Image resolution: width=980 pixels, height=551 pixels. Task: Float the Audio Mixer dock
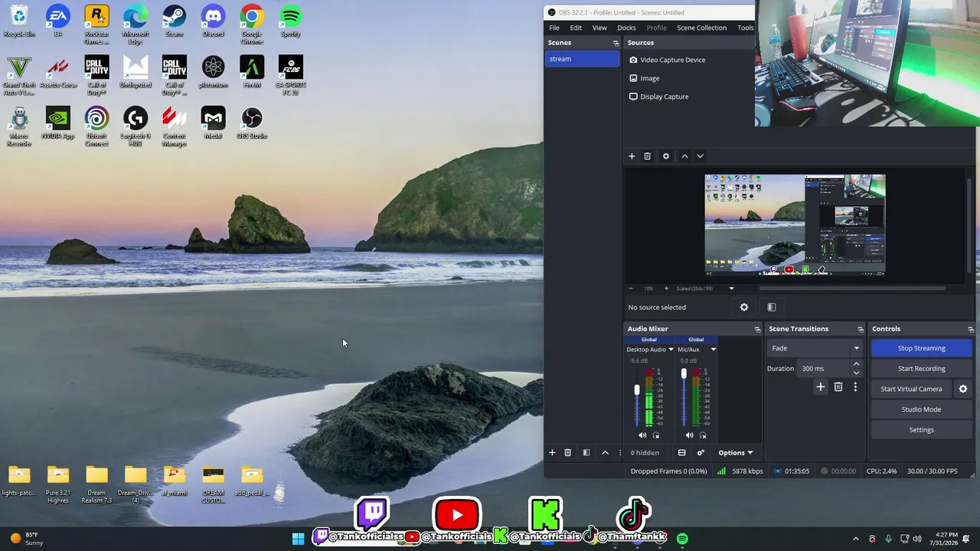coord(757,329)
